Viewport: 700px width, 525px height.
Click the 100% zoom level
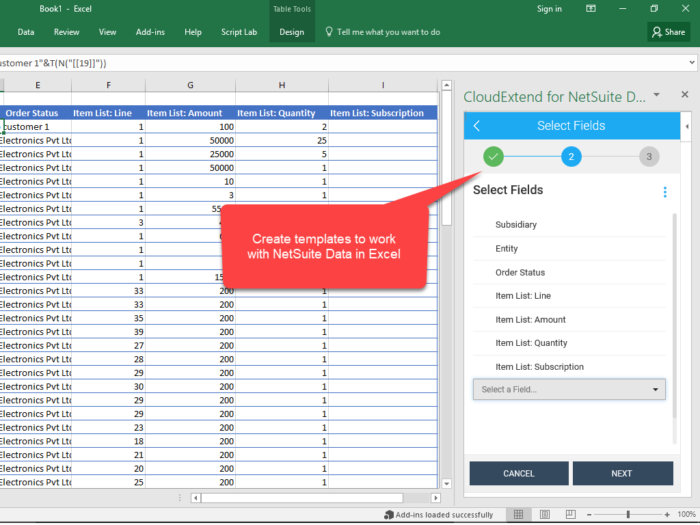[687, 514]
